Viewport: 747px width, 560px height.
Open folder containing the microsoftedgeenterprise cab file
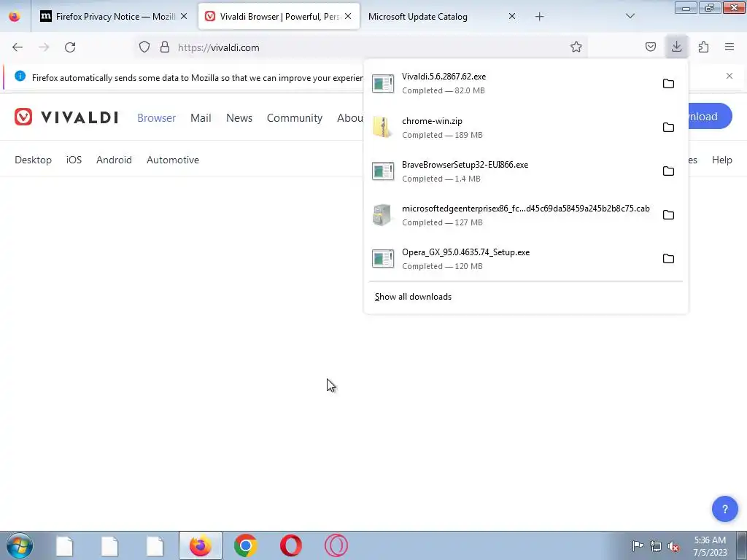click(668, 215)
